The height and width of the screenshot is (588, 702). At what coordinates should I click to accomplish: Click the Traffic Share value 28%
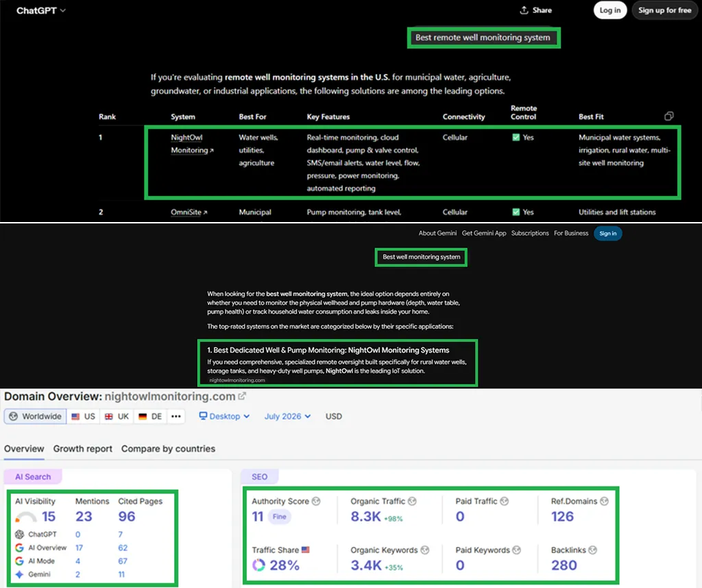pos(285,565)
